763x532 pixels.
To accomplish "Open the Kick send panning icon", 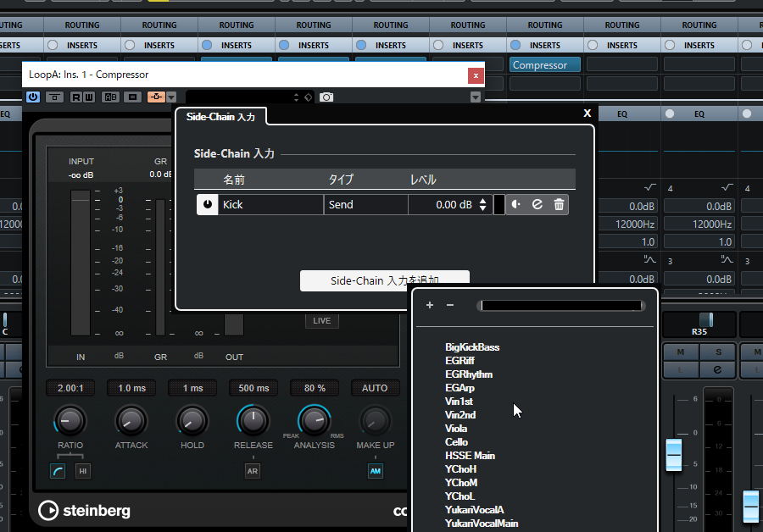I will 516,205.
